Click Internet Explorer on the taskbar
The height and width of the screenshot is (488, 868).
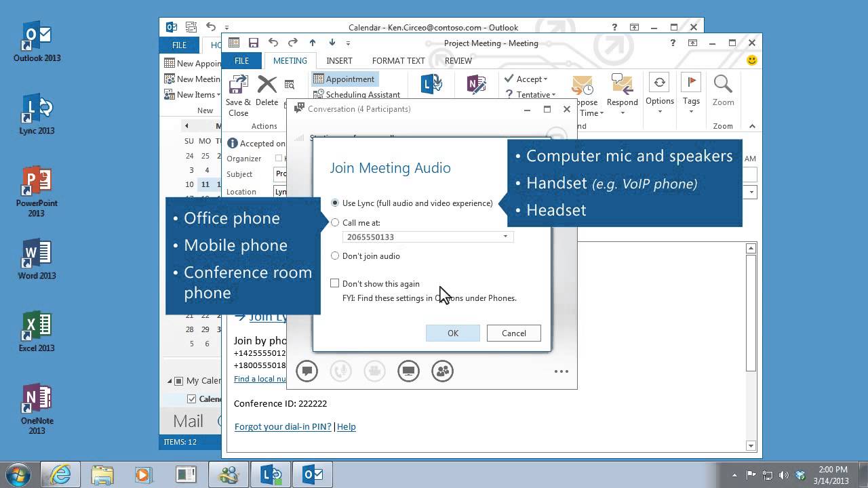coord(60,474)
